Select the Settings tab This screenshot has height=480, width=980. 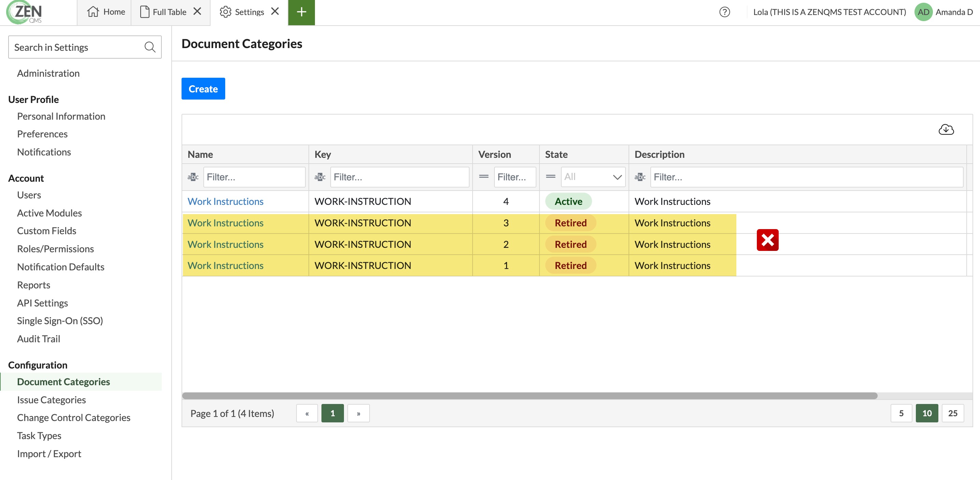[242, 12]
